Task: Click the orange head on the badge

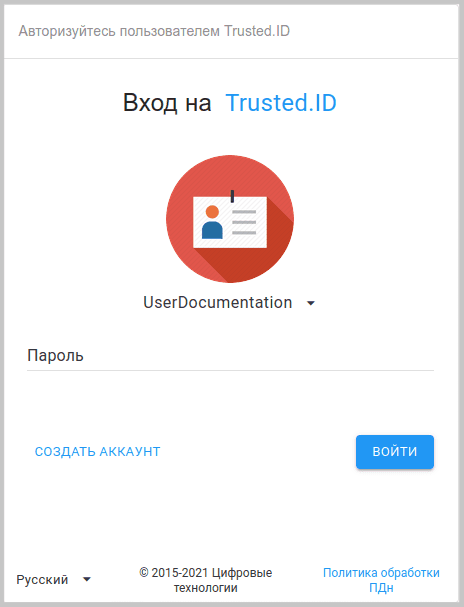Action: click(212, 212)
